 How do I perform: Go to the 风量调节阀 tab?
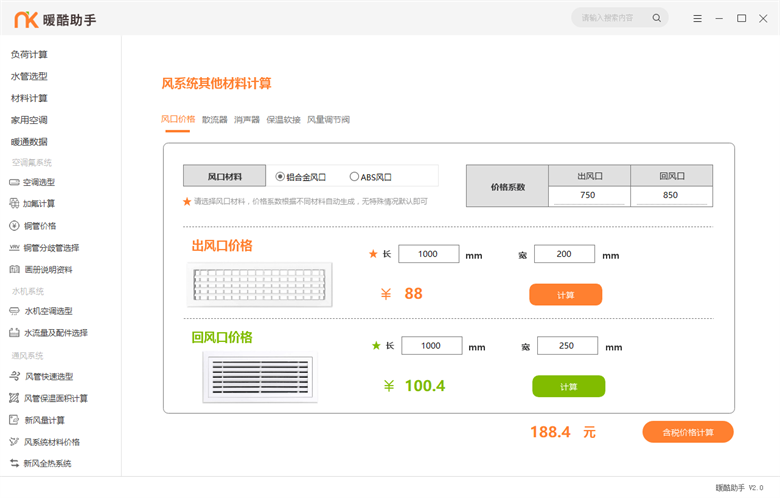click(x=328, y=119)
